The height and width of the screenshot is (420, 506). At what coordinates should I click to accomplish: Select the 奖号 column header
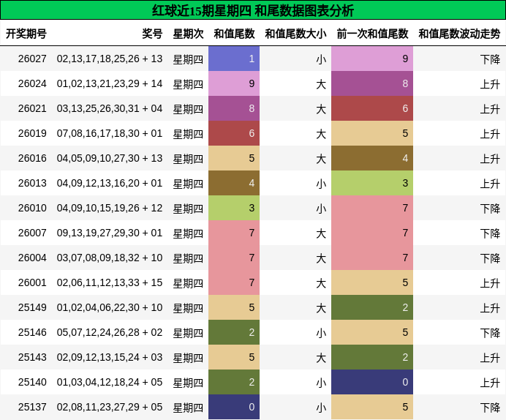pos(152,34)
